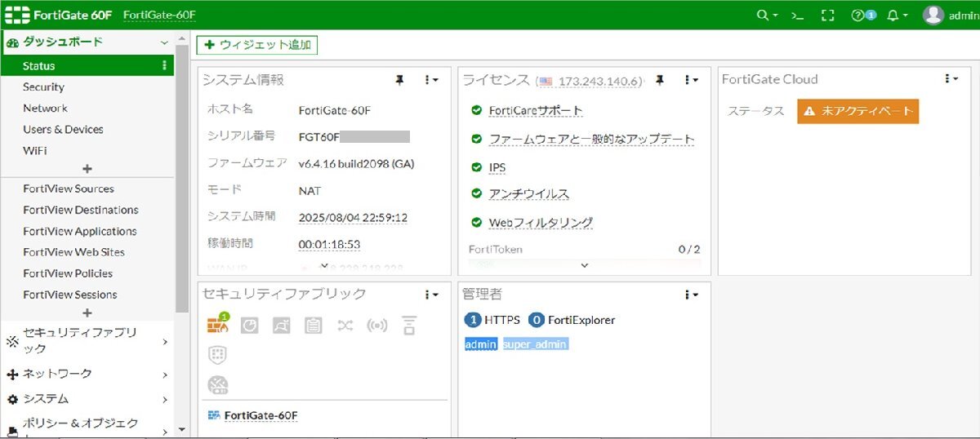Click the ウィジェット追加 button
This screenshot has height=439, width=980.
click(x=256, y=46)
